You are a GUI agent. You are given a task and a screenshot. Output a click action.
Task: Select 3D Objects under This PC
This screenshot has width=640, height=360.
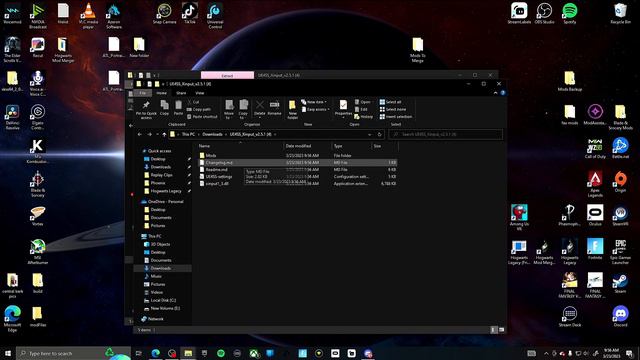pyautogui.click(x=160, y=244)
